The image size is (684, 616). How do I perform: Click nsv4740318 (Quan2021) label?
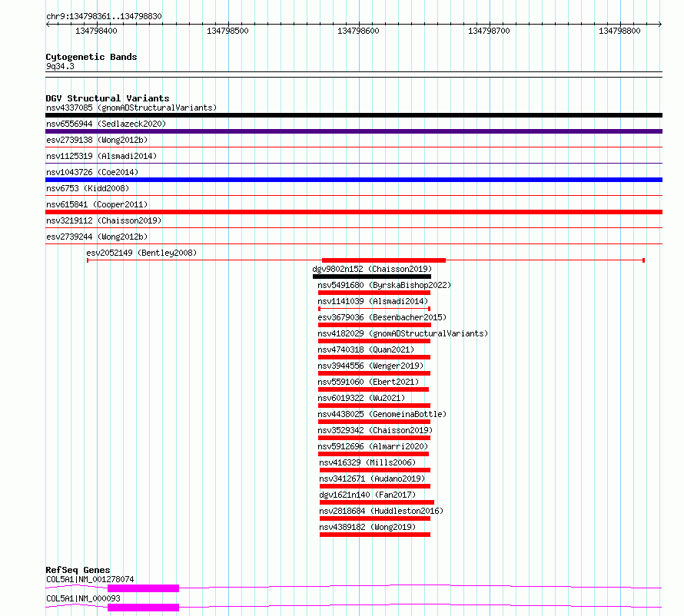(x=366, y=349)
